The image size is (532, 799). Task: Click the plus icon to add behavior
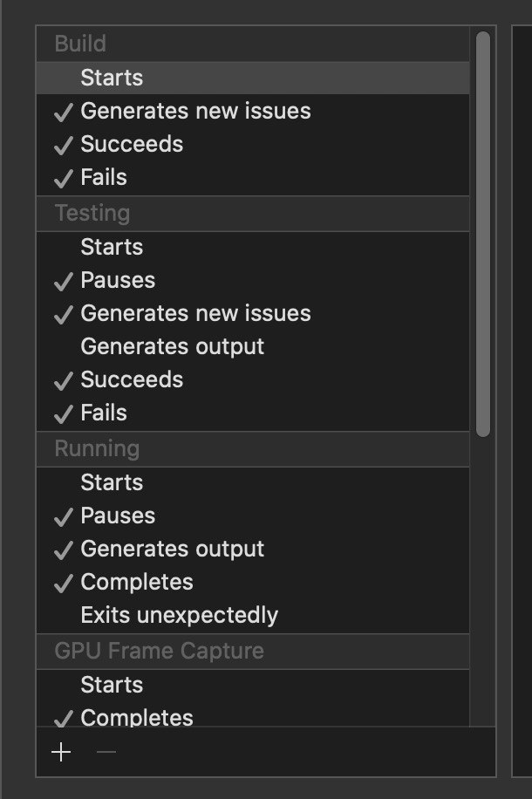pos(61,753)
